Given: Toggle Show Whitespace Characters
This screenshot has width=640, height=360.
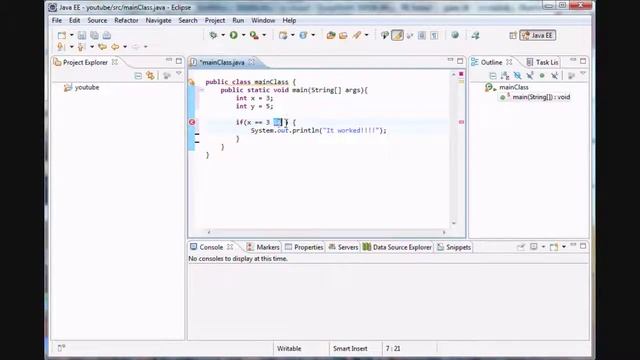Looking at the screenshot, I should coord(434,36).
